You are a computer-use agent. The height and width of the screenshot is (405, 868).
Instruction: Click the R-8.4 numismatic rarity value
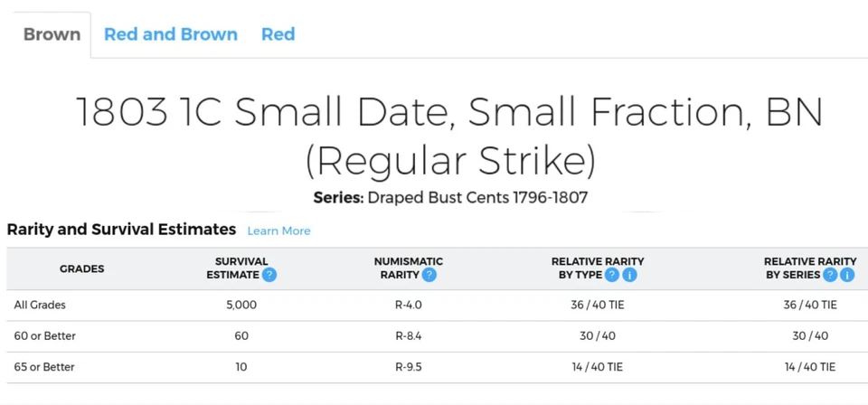[409, 335]
